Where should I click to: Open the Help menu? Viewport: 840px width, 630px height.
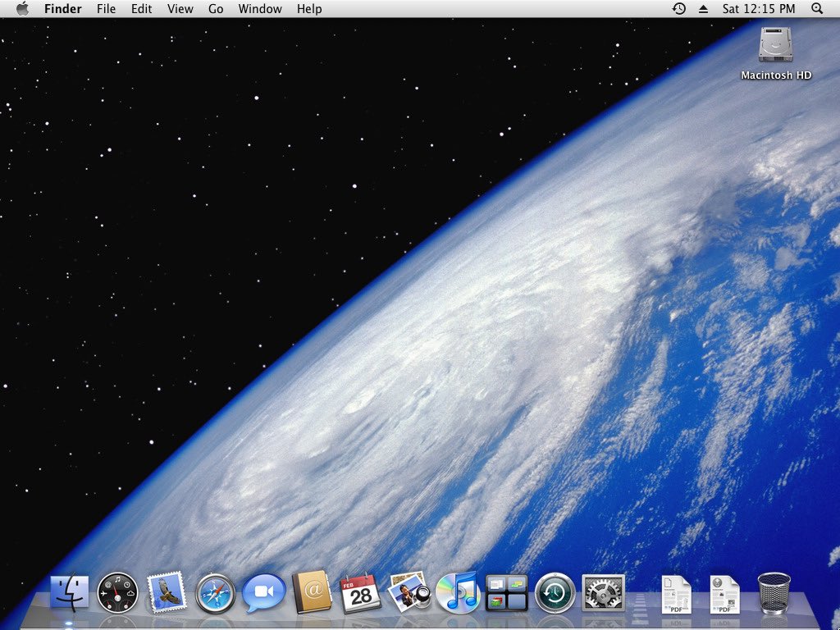309,9
